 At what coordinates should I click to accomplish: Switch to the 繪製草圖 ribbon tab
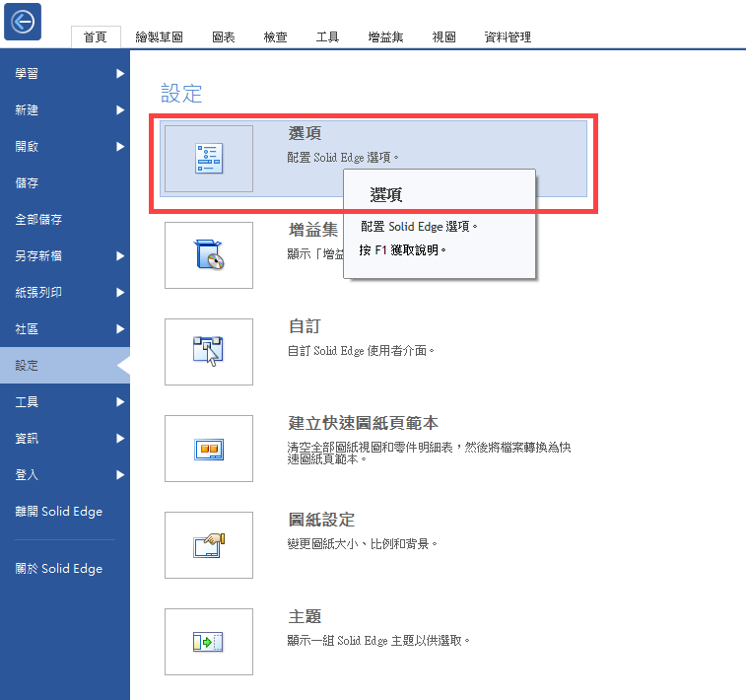click(x=159, y=37)
